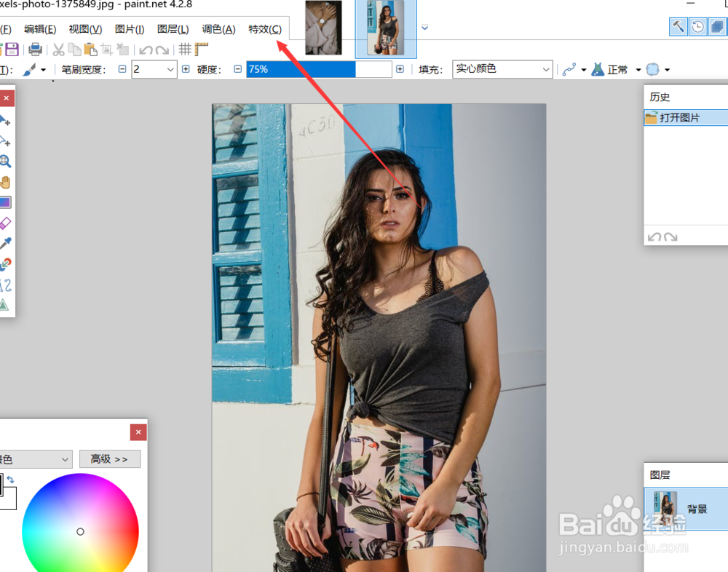Click the Undo arrow in toolbar
The image size is (728, 572).
[146, 49]
